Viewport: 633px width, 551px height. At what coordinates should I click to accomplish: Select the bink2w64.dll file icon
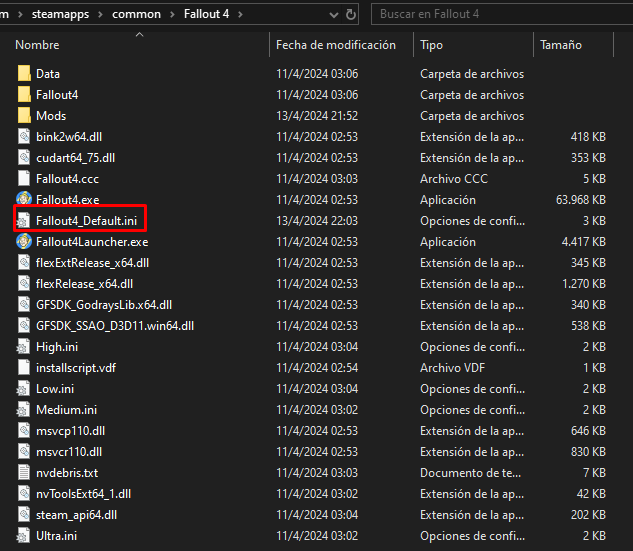[24, 136]
